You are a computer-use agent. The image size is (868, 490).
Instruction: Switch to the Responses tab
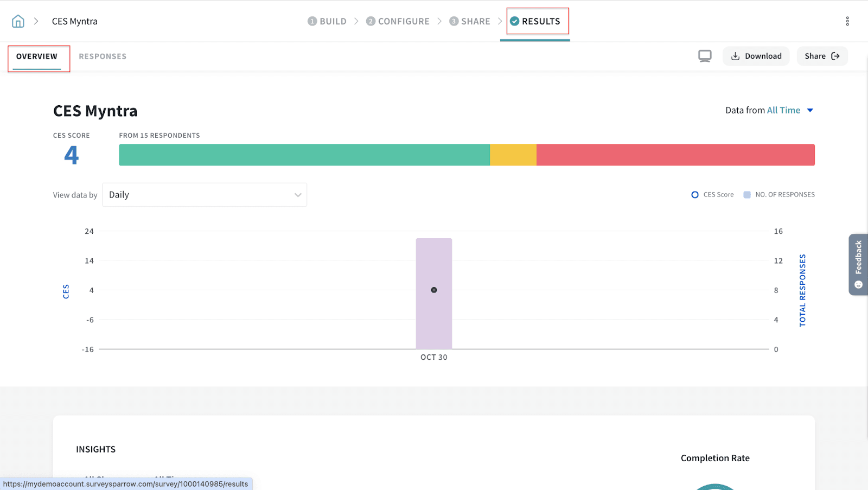pyautogui.click(x=103, y=56)
